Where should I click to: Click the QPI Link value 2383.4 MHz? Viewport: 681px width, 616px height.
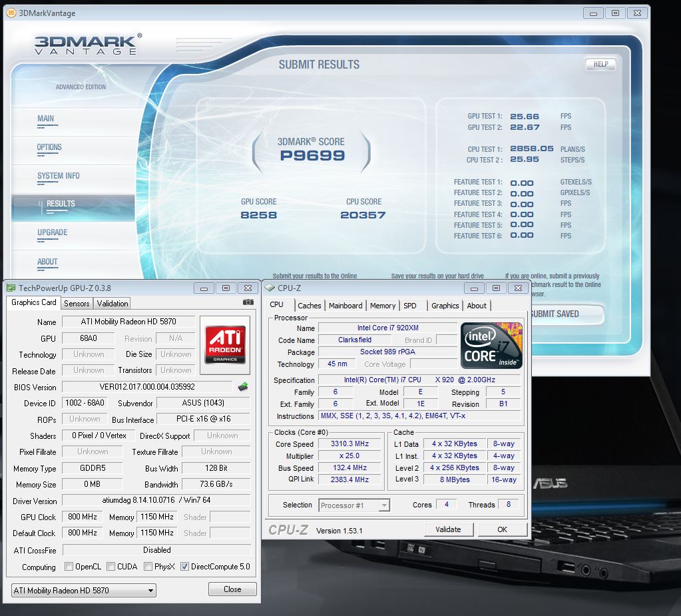tap(349, 479)
